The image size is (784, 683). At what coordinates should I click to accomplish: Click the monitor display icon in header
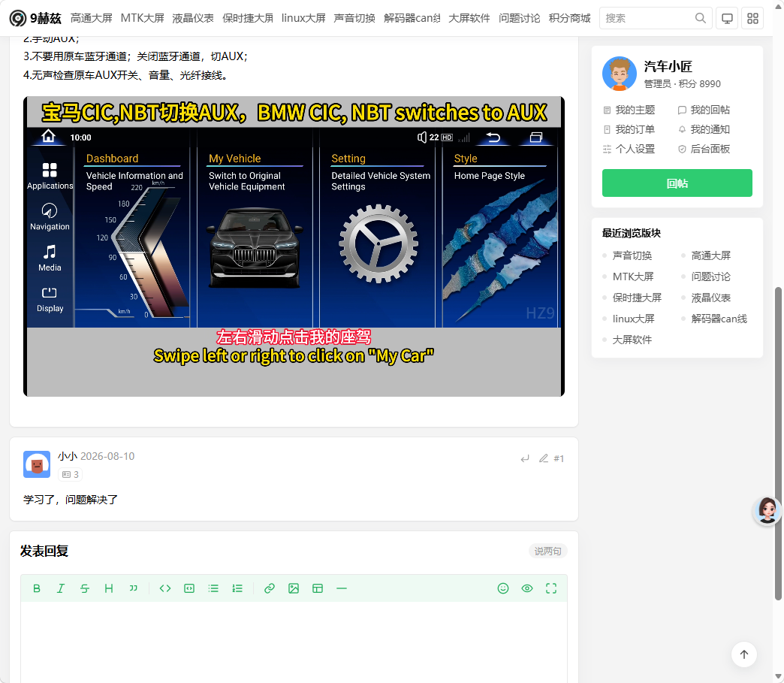[x=727, y=19]
